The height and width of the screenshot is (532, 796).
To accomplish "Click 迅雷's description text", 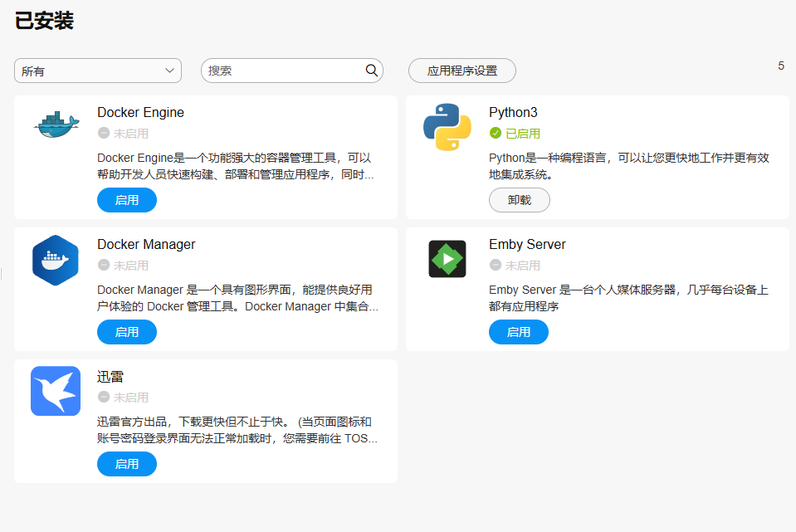I will 237,430.
